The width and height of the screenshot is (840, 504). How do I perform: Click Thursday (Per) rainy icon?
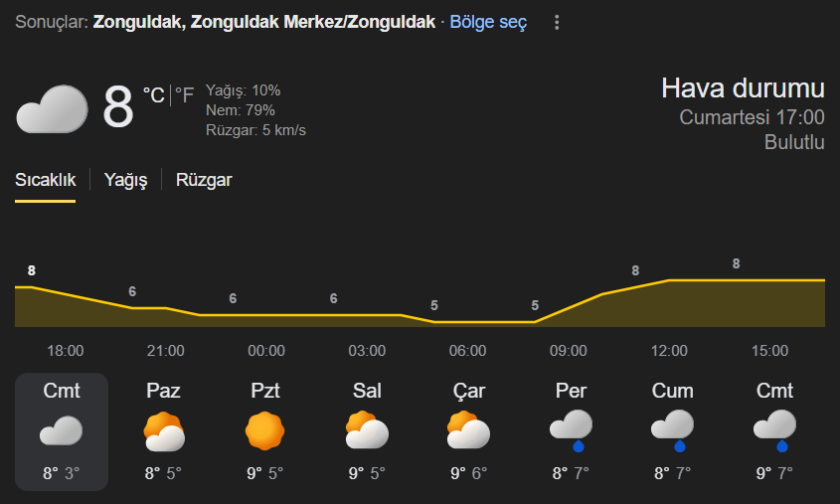click(x=570, y=426)
